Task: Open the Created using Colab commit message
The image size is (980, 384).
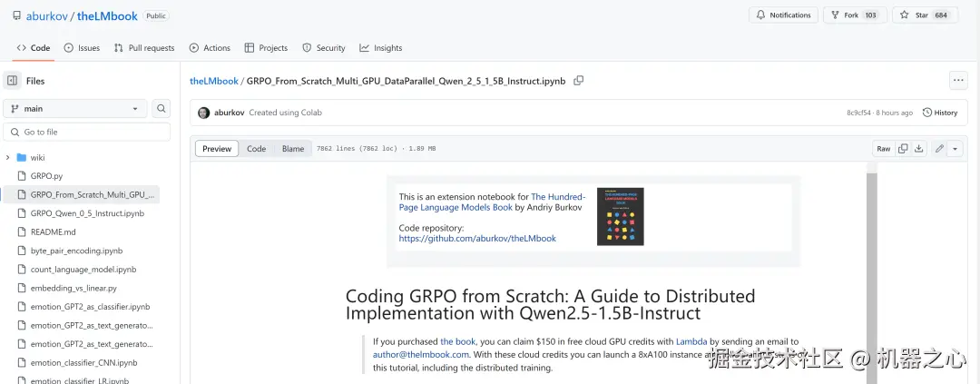Action: 286,113
